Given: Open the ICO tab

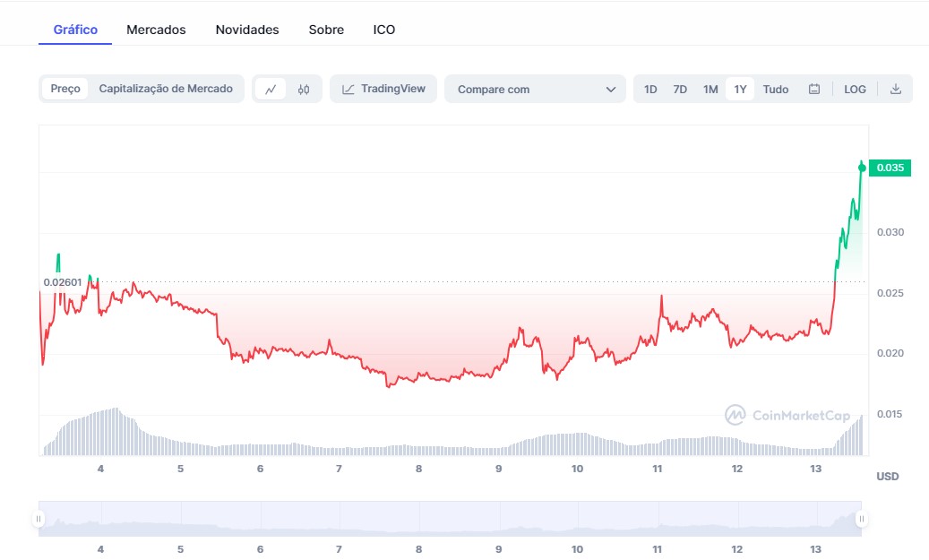Looking at the screenshot, I should tap(384, 30).
